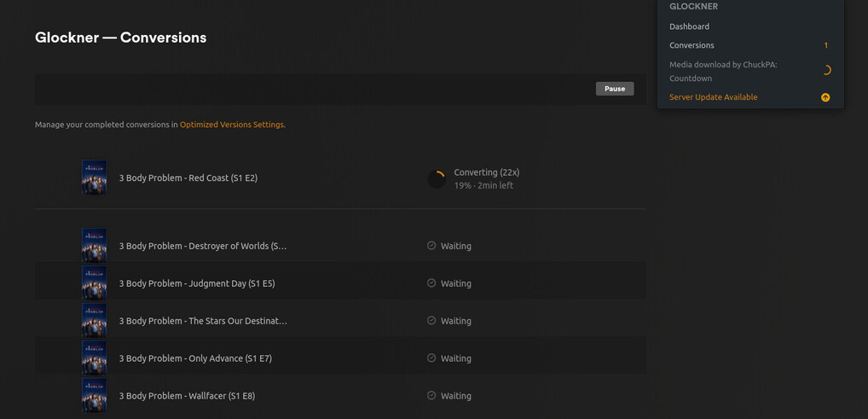This screenshot has width=868, height=419.
Task: Open the Dashboard menu item
Action: click(x=689, y=26)
